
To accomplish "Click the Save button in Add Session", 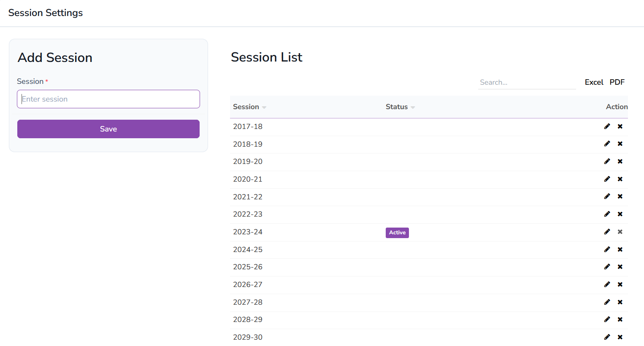I will (x=108, y=129).
